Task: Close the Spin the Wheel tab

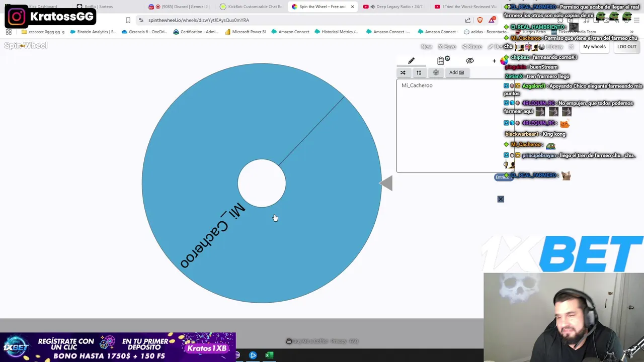Action: pos(352,7)
